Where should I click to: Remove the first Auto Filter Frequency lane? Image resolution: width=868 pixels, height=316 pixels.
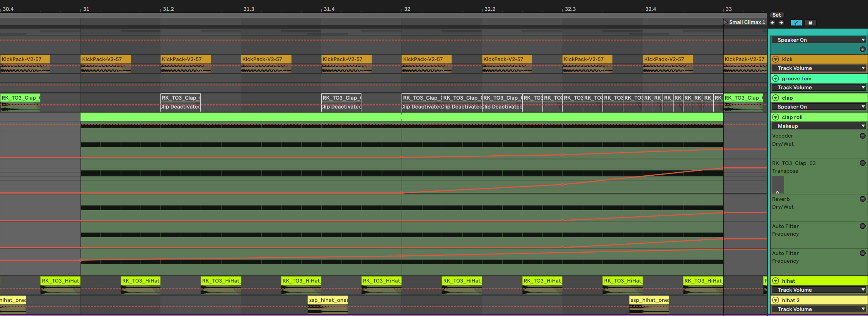click(x=863, y=226)
